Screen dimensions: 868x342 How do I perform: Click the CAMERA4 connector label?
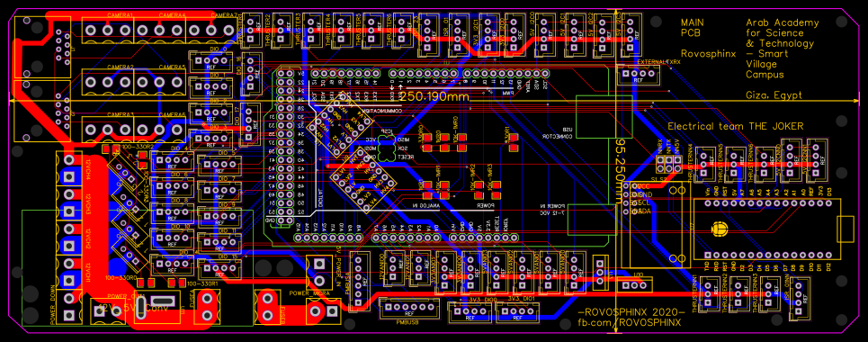coord(172,15)
